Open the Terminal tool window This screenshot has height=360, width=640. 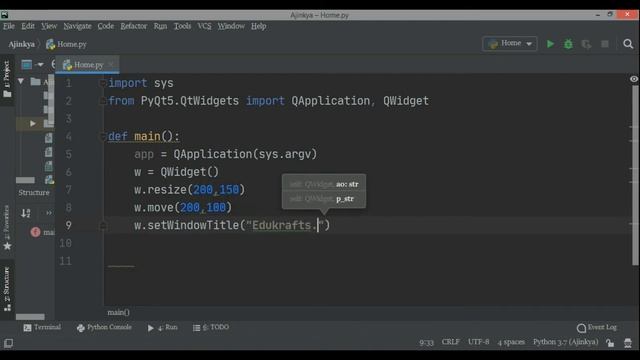click(42, 327)
